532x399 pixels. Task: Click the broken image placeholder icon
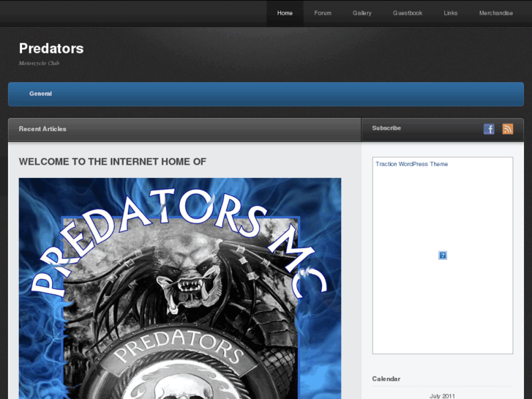pyautogui.click(x=443, y=256)
